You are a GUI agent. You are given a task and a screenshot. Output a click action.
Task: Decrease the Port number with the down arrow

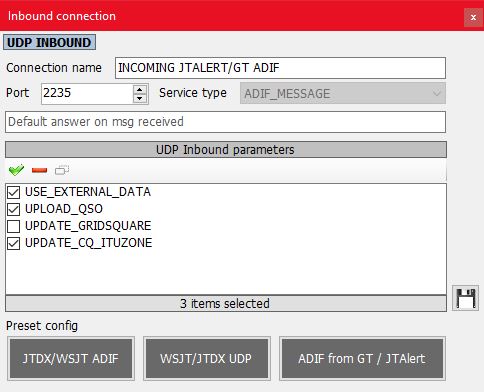click(x=140, y=98)
